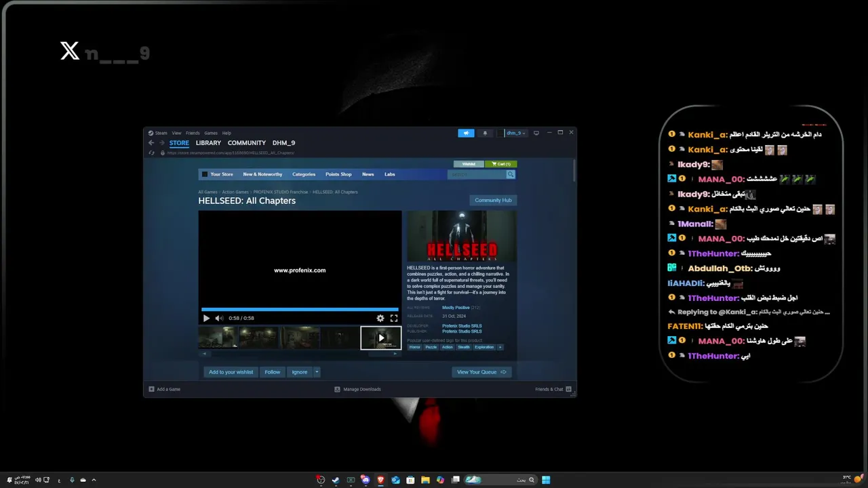The width and height of the screenshot is (868, 488).
Task: Reload the Steam store page
Action: [151, 152]
